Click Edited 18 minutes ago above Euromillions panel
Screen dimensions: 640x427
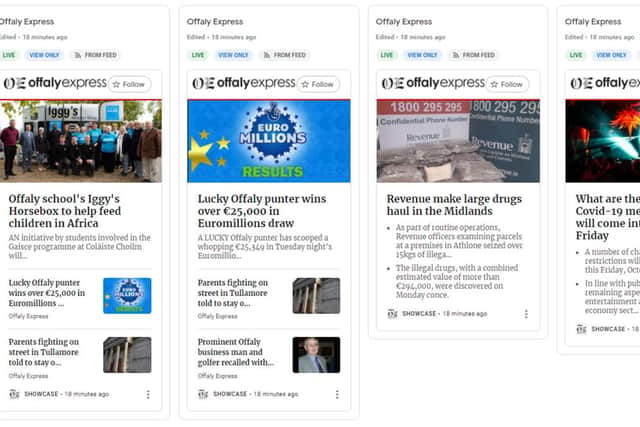[222, 37]
